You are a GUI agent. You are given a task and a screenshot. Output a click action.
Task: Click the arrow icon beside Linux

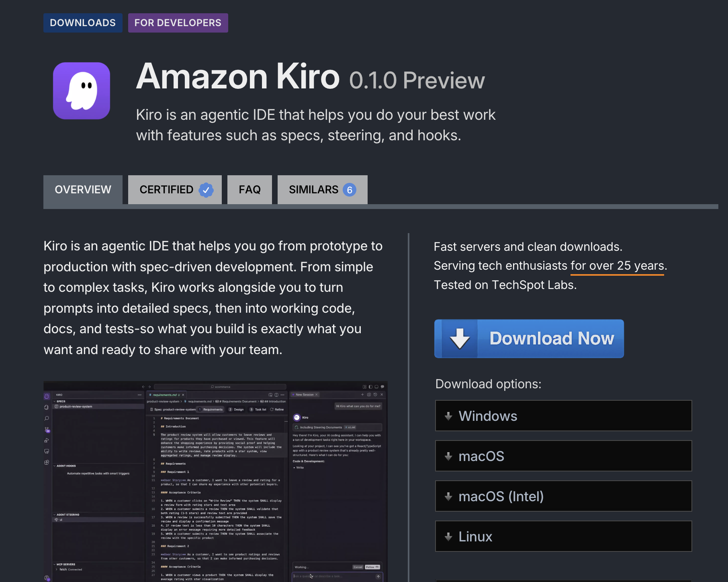[449, 537]
